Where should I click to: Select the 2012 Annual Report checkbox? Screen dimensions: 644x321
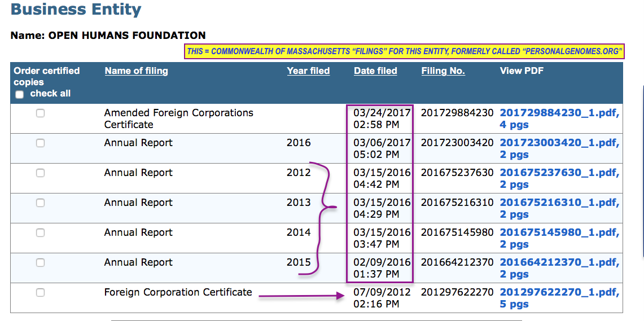coord(40,173)
